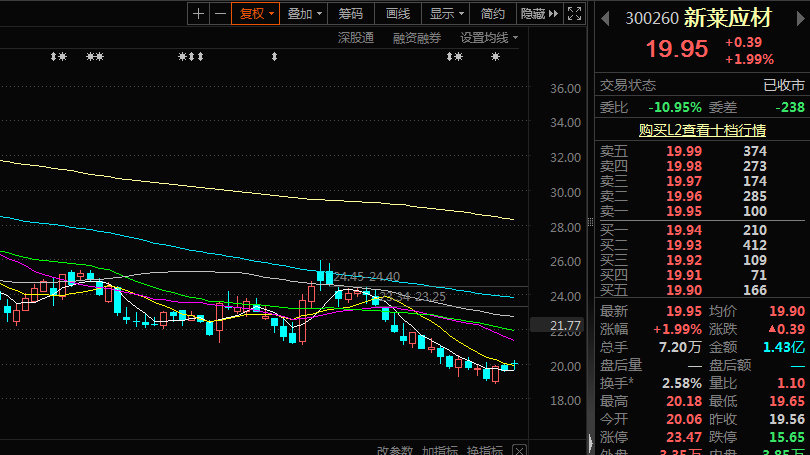Viewport: 810px width, 455px height.
Task: Go to previous stock arrow
Action: tap(605, 19)
